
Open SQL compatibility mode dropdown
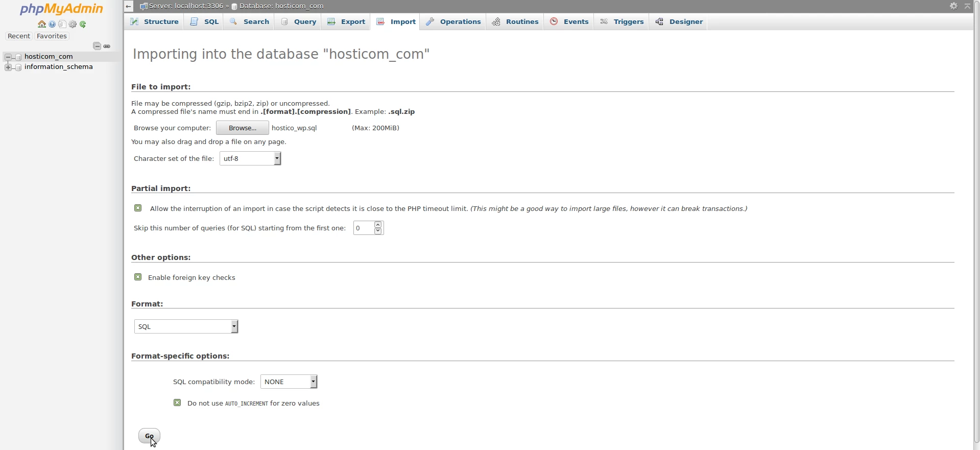coord(289,382)
